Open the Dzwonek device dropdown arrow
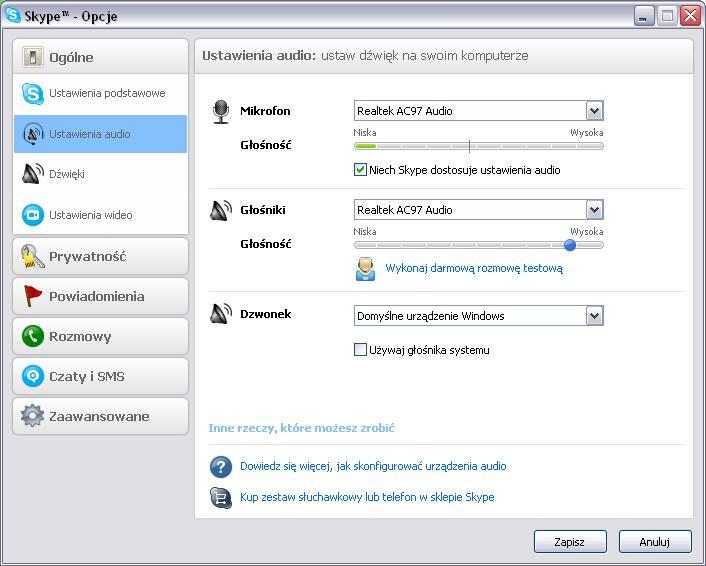The width and height of the screenshot is (706, 566). tap(594, 316)
